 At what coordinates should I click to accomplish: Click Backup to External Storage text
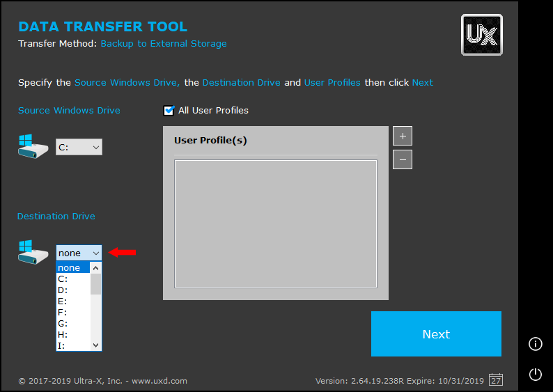[x=164, y=44]
